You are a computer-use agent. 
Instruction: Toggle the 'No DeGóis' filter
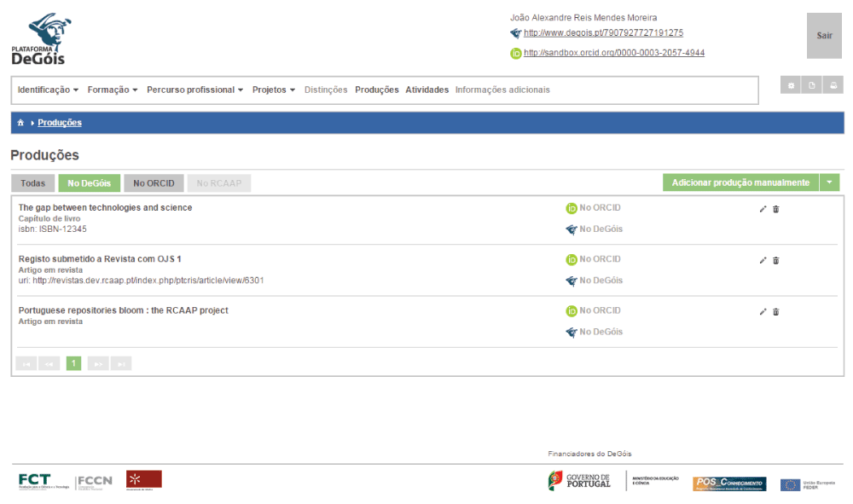90,183
